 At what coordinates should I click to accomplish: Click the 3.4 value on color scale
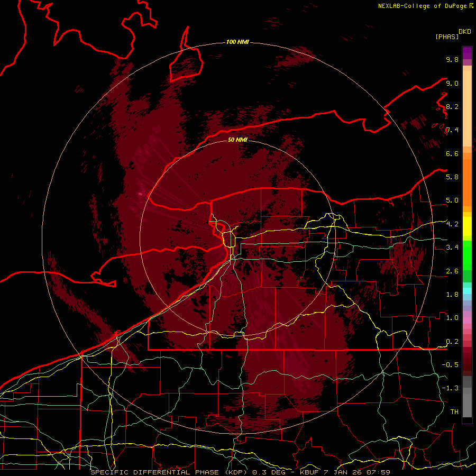tap(452, 248)
